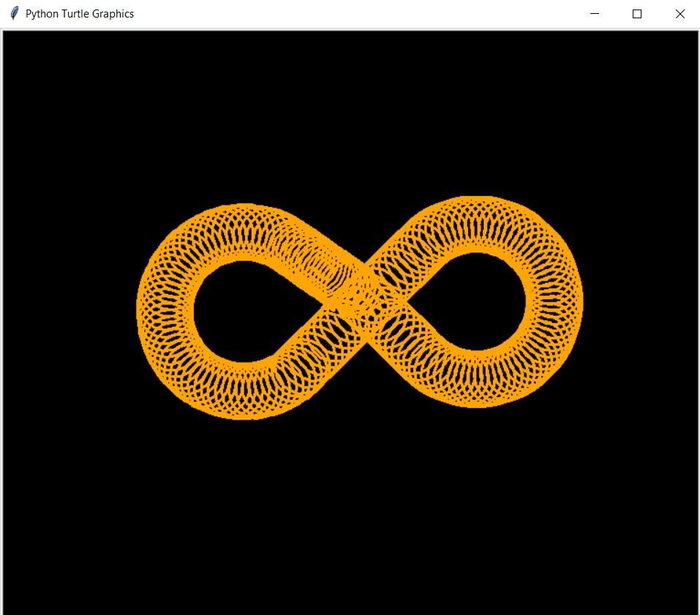Click the top arc of the left orange loop
Screen dimensions: 700x615
tap(244, 232)
